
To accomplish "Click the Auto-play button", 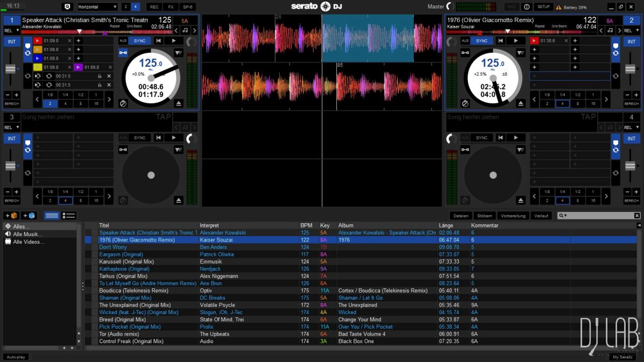I will [x=16, y=357].
